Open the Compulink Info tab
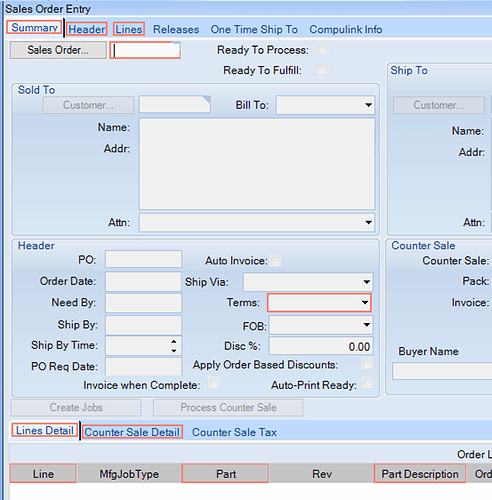 click(x=346, y=29)
